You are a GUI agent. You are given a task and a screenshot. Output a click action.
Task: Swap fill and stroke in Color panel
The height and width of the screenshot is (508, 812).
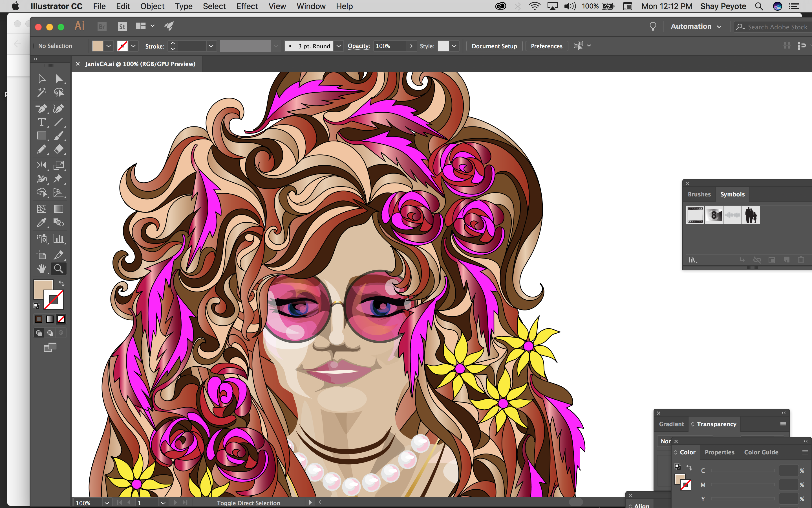pyautogui.click(x=689, y=467)
